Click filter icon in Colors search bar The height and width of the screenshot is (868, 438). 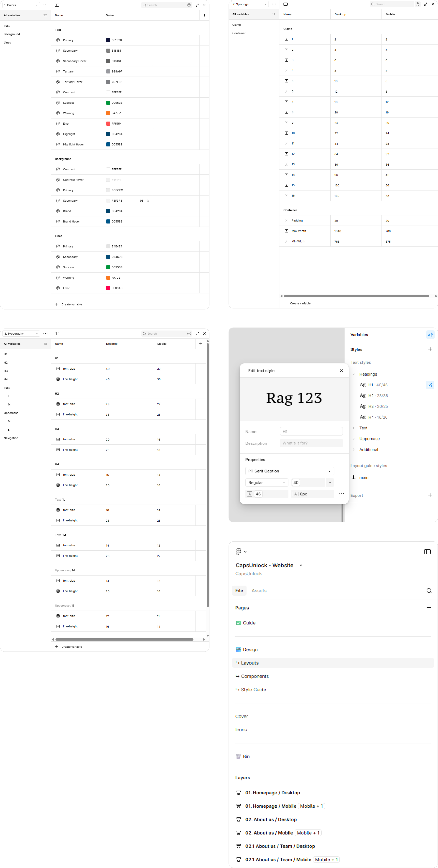click(189, 5)
